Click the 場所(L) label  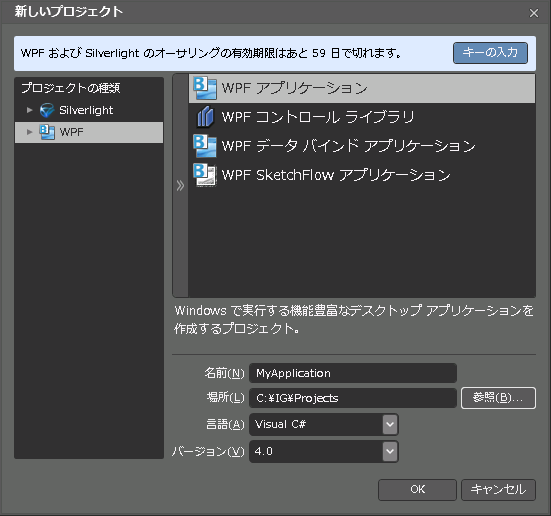click(226, 398)
